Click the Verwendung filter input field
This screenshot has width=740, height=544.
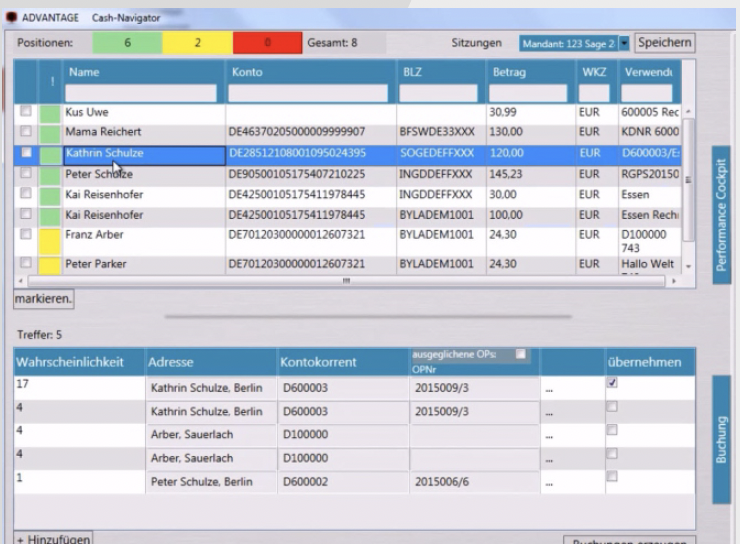647,93
